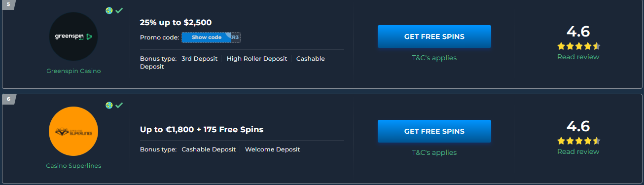Open T&C's applies under Superlines offer
Image resolution: width=644 pixels, height=185 pixels.
point(434,152)
